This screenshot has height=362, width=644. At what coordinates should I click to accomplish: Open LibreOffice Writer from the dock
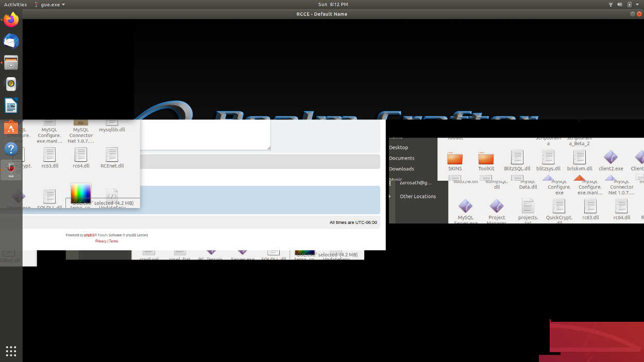(11, 106)
